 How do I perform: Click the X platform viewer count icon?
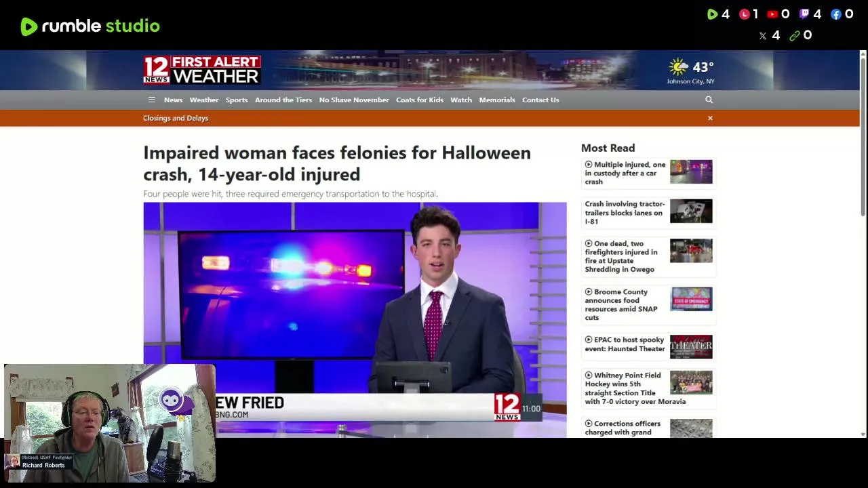click(763, 36)
